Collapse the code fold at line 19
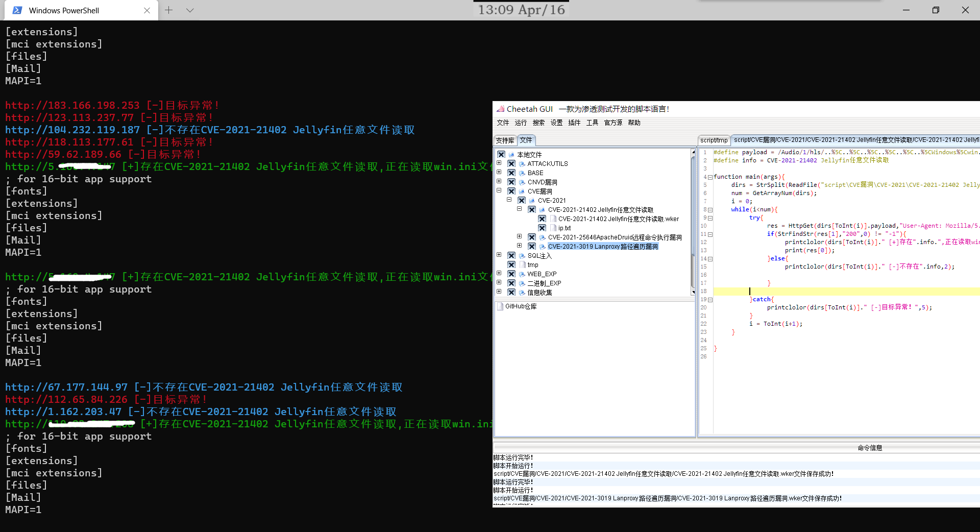This screenshot has height=532, width=980. pos(710,300)
